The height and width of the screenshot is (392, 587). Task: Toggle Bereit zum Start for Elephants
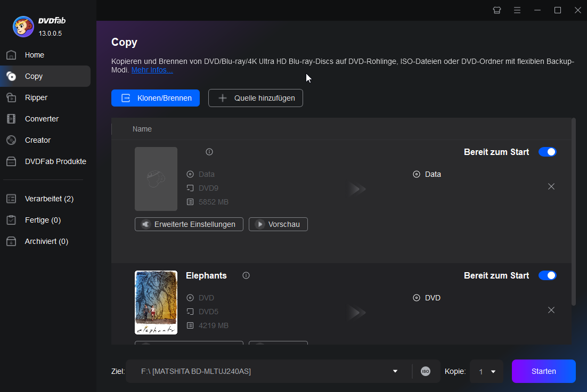point(548,275)
